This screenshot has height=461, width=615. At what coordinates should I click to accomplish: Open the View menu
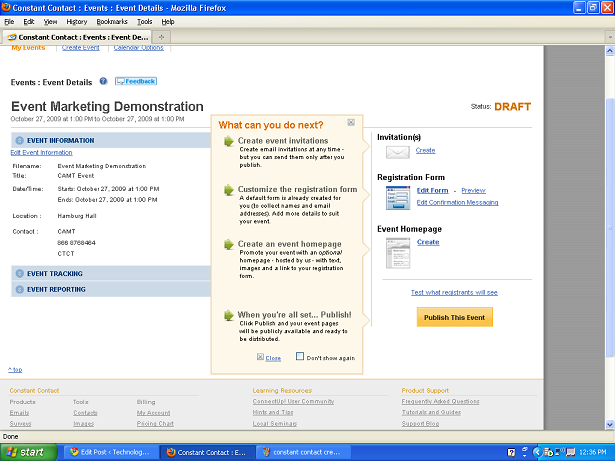coord(50,22)
